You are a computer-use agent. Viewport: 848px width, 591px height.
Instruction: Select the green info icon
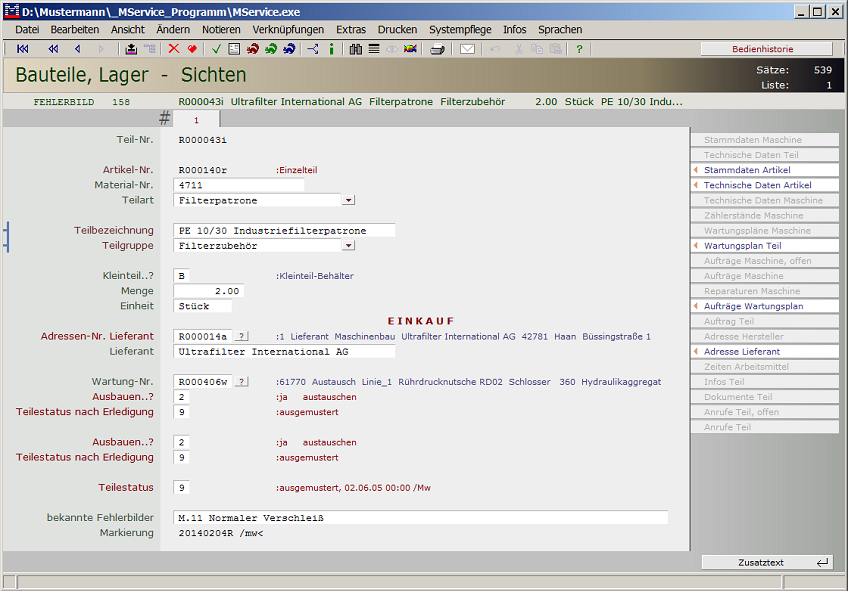coord(330,49)
